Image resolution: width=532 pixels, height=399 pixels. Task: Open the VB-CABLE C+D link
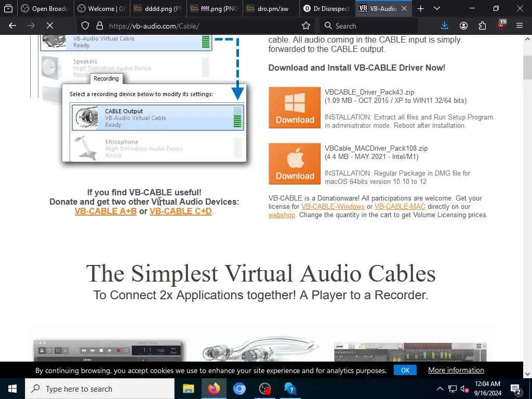180,211
